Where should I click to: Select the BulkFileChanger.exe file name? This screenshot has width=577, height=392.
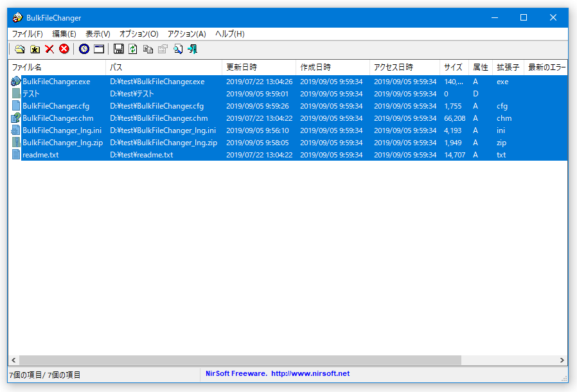tap(57, 82)
